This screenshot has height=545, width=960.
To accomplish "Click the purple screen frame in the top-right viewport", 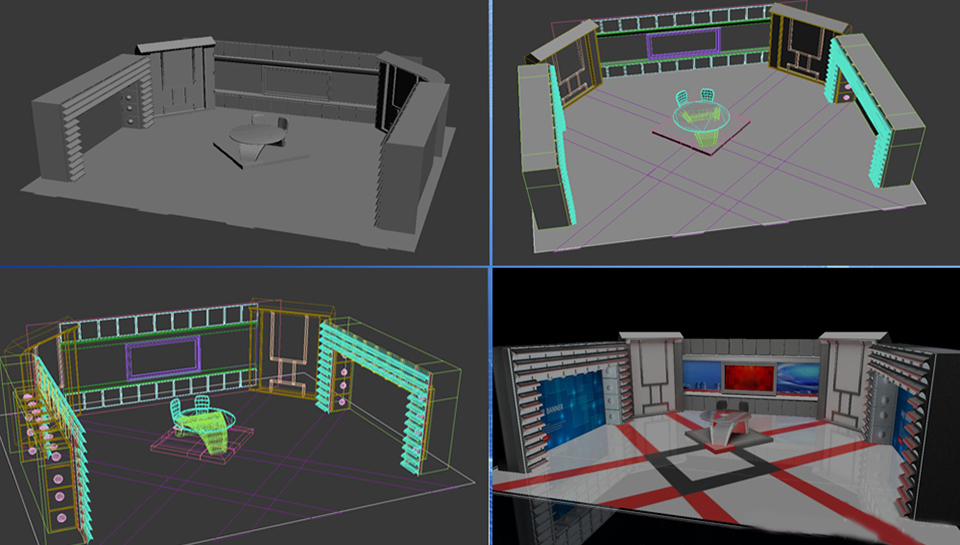I will pyautogui.click(x=683, y=43).
